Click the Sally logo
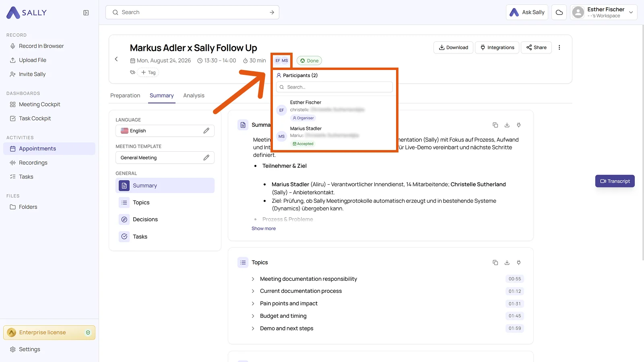The width and height of the screenshot is (644, 362). (x=27, y=13)
